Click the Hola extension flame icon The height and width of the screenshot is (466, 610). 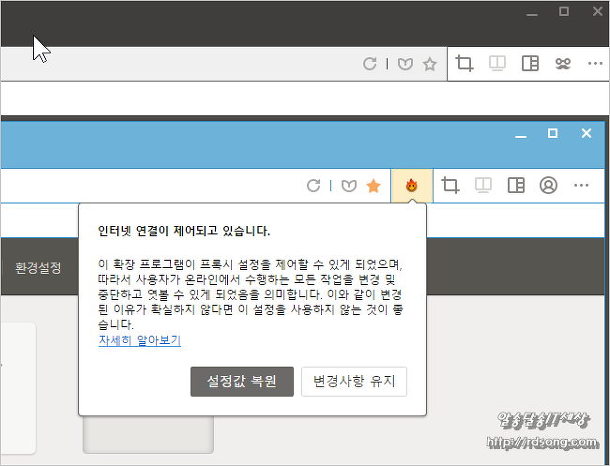pyautogui.click(x=411, y=186)
